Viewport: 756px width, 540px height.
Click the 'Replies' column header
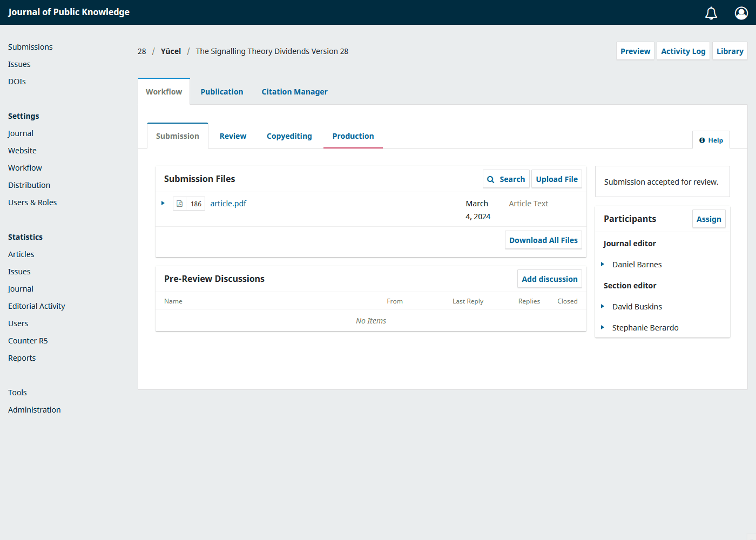click(x=529, y=301)
